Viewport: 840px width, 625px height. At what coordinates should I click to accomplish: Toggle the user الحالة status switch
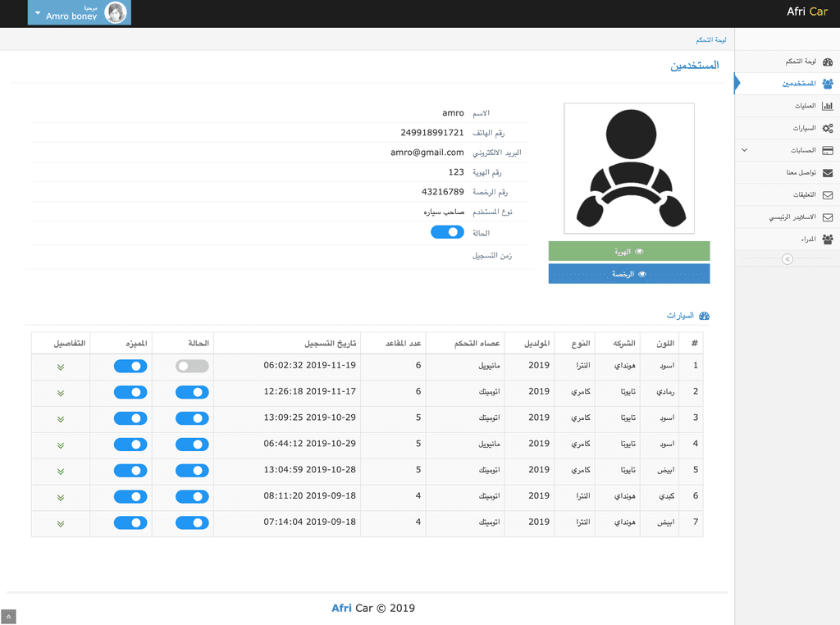[447, 232]
